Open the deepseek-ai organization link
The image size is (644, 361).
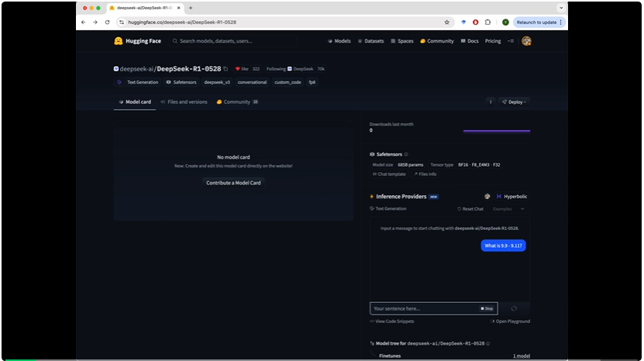(136, 69)
